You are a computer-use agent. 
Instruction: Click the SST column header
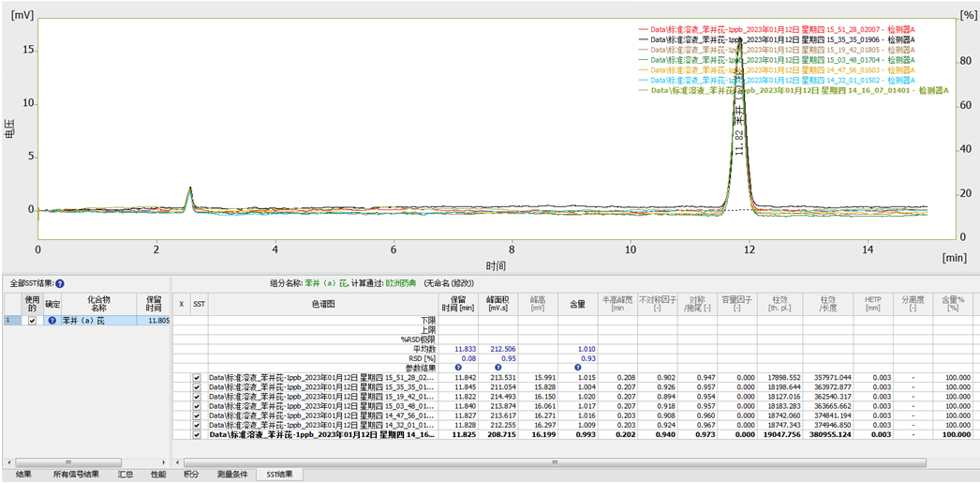click(199, 304)
